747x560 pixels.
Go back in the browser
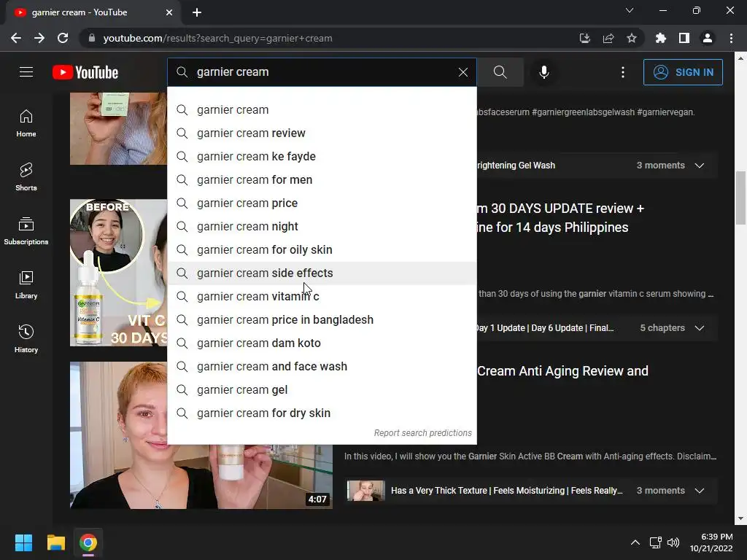point(16,38)
